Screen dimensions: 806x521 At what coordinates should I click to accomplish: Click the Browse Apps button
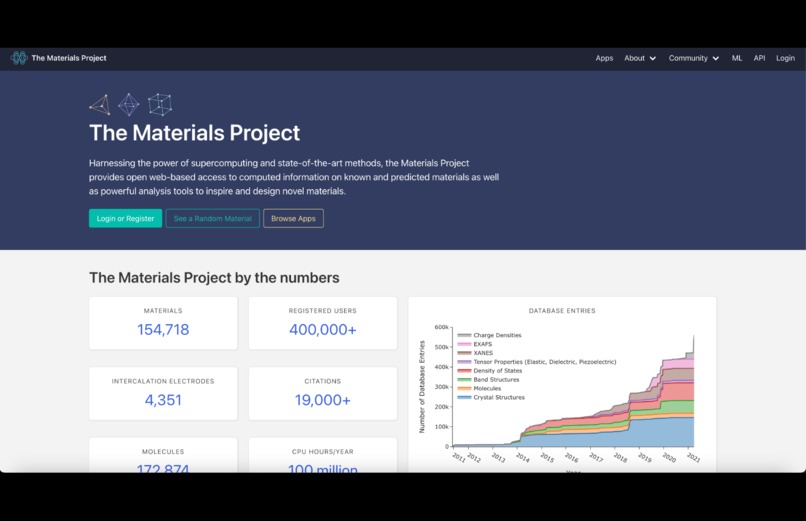pos(294,218)
